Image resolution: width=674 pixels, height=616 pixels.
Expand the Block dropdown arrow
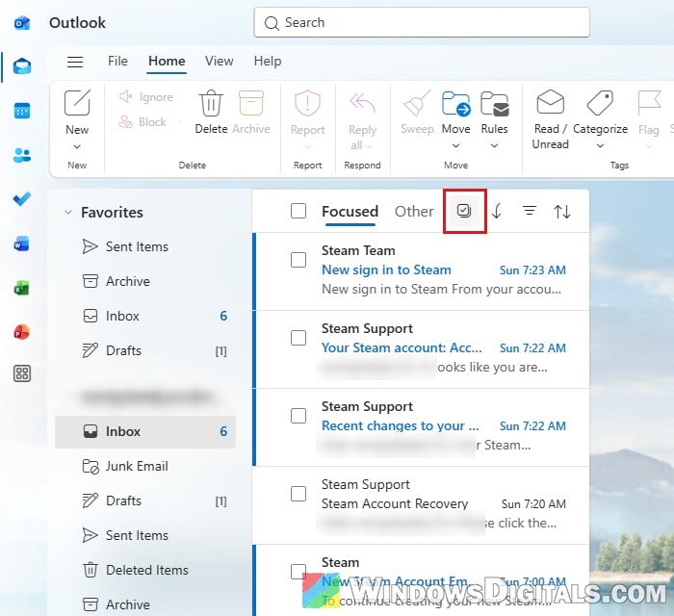pyautogui.click(x=180, y=122)
